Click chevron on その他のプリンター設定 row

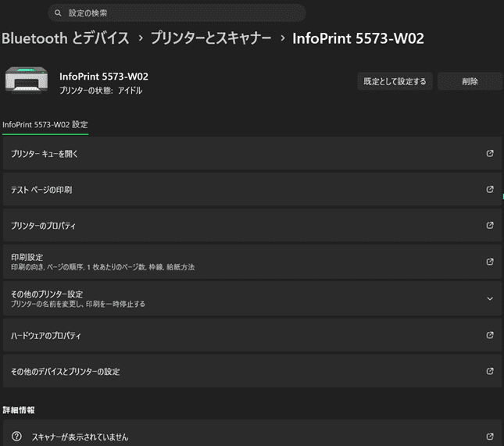(490, 299)
